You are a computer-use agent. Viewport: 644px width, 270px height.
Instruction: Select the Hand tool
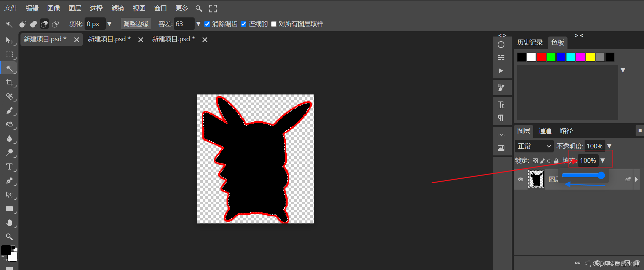click(x=9, y=223)
